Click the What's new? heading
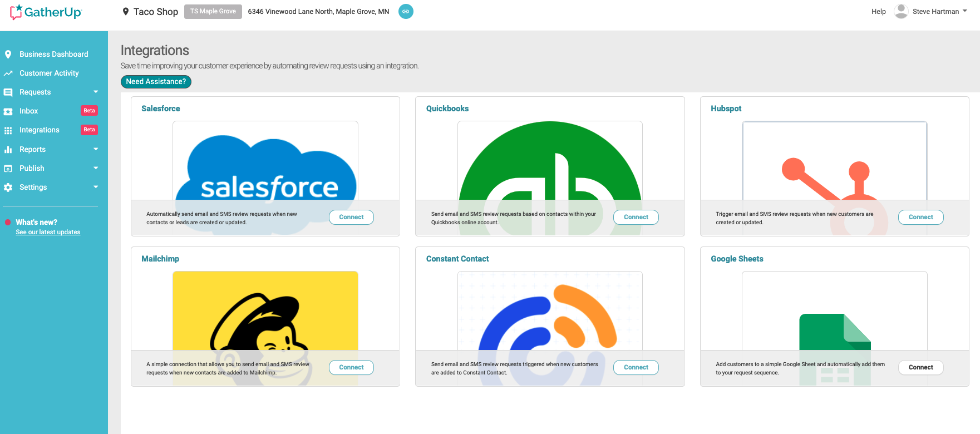The height and width of the screenshot is (434, 980). click(x=37, y=222)
